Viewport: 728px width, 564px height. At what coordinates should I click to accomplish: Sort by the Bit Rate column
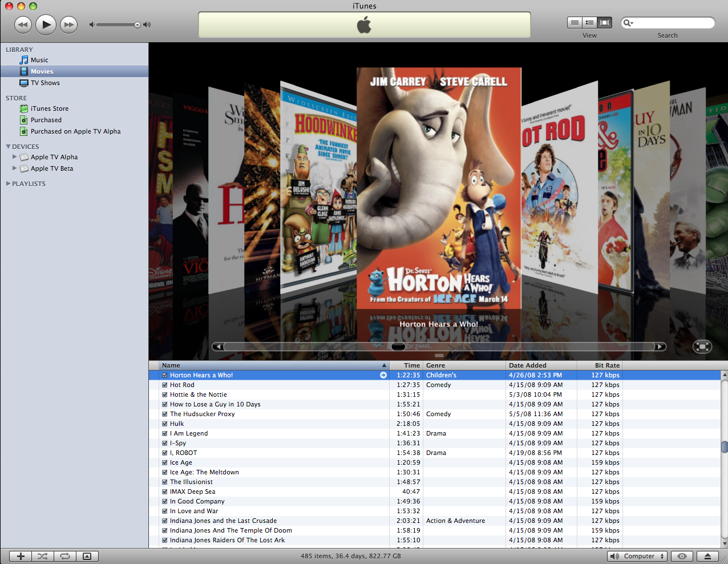point(600,365)
